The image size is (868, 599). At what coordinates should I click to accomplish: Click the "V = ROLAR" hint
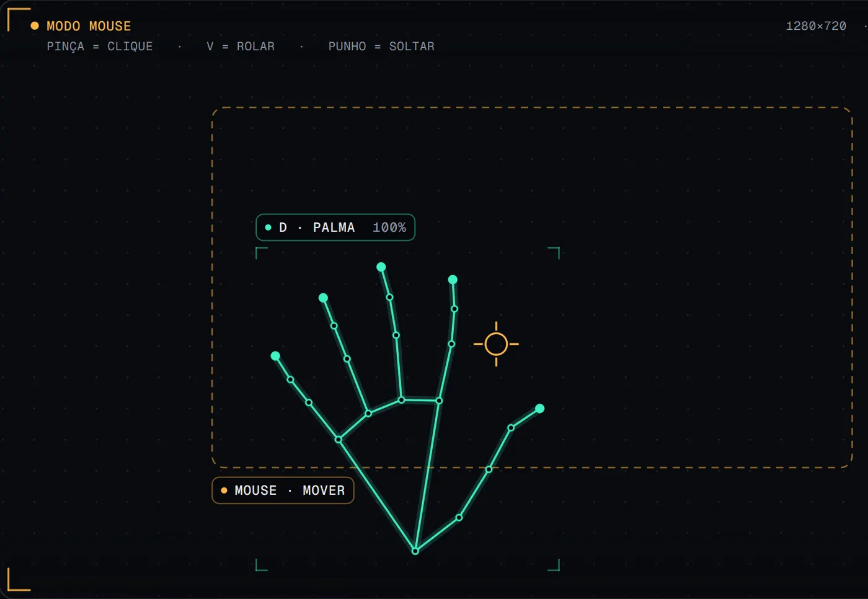coord(241,47)
